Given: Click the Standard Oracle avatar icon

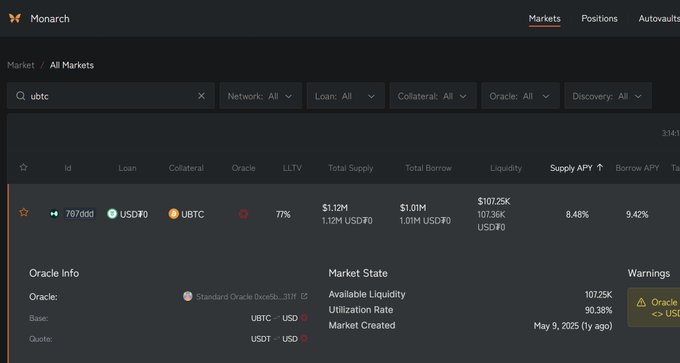Looking at the screenshot, I should coord(188,296).
